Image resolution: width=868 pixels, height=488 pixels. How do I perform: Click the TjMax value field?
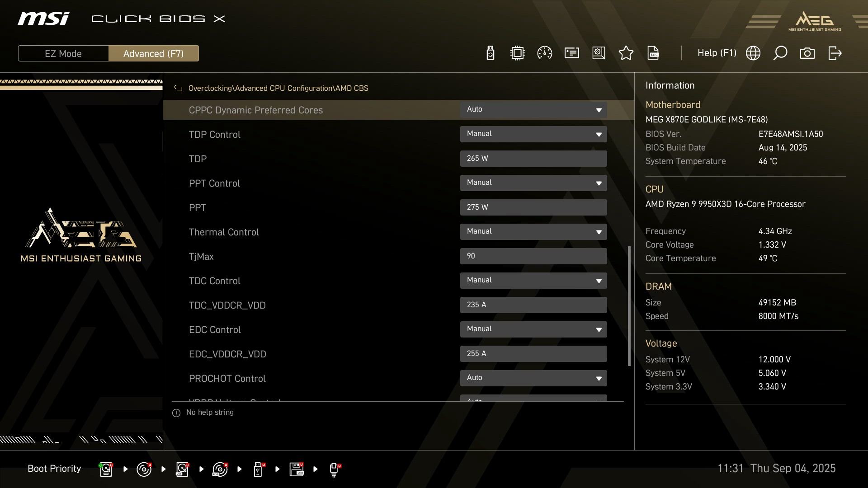[x=533, y=256]
